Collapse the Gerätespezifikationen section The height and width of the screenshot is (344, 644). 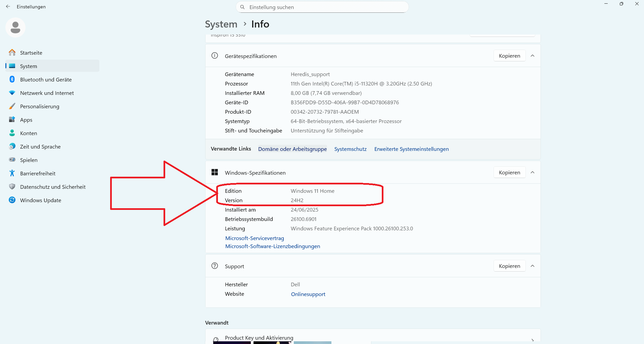click(x=533, y=56)
